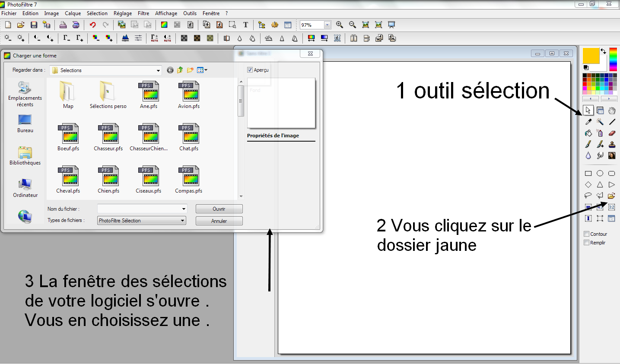Click the Print icon in the toolbar
This screenshot has height=364, width=620.
[63, 25]
